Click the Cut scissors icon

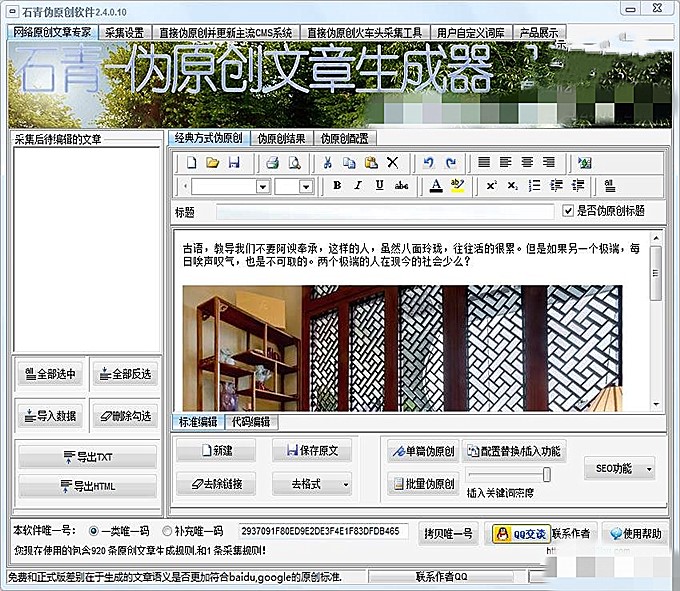click(x=327, y=162)
